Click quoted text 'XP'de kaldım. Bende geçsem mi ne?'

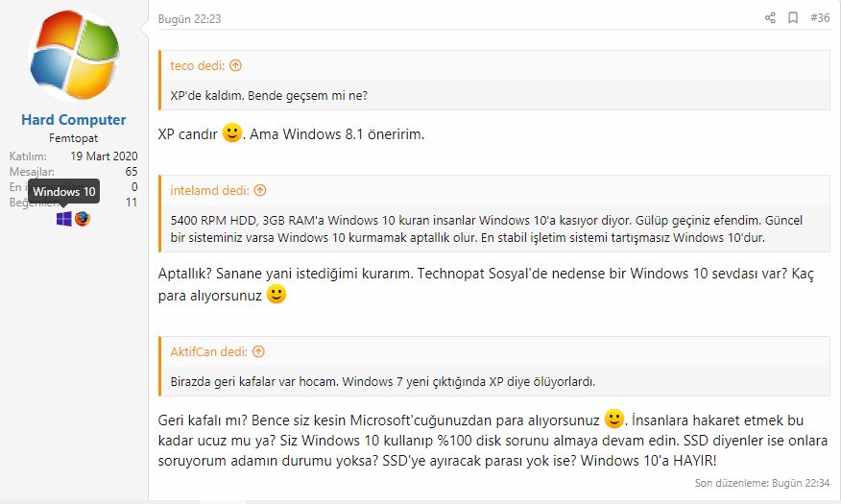[269, 95]
